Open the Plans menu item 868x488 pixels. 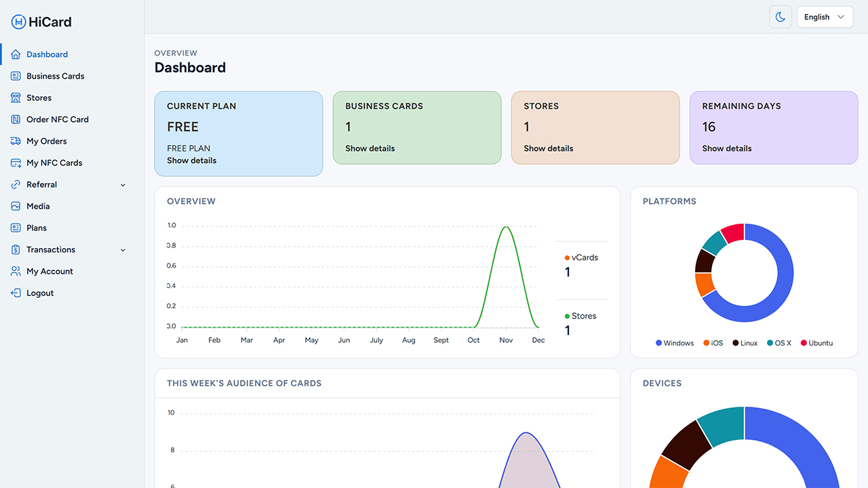pyautogui.click(x=37, y=228)
